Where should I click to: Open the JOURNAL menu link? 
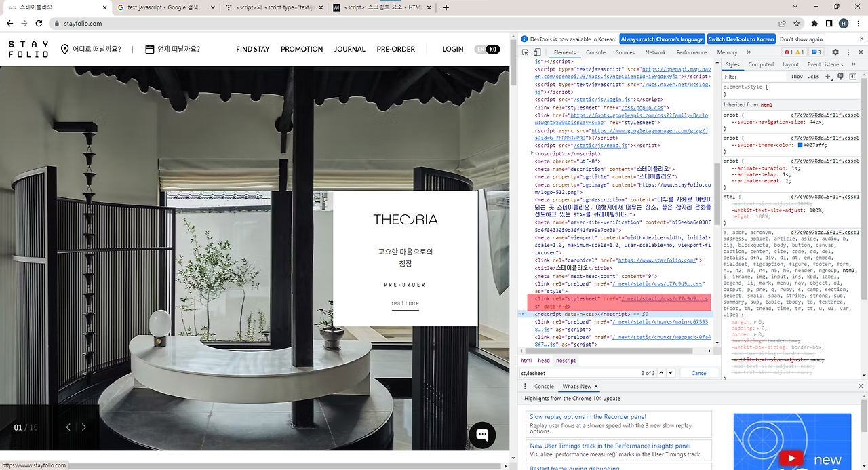[x=350, y=49]
